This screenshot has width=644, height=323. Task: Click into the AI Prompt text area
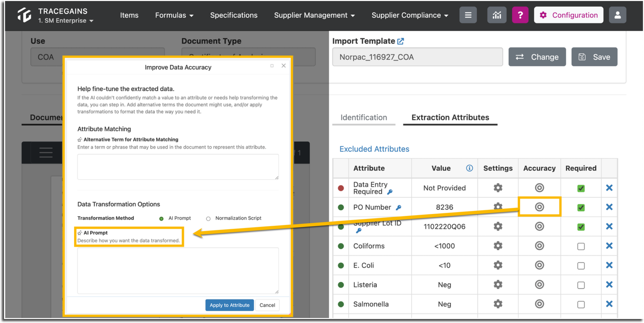tap(178, 270)
